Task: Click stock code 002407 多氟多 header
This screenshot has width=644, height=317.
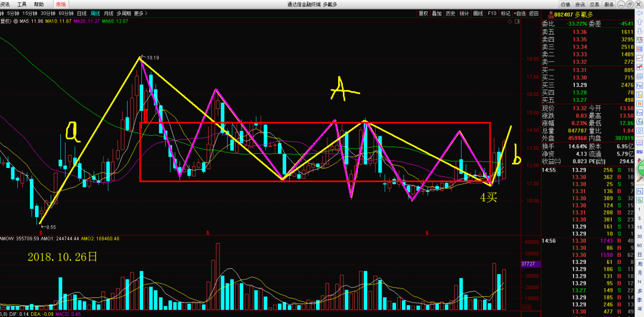Action: pos(575,14)
